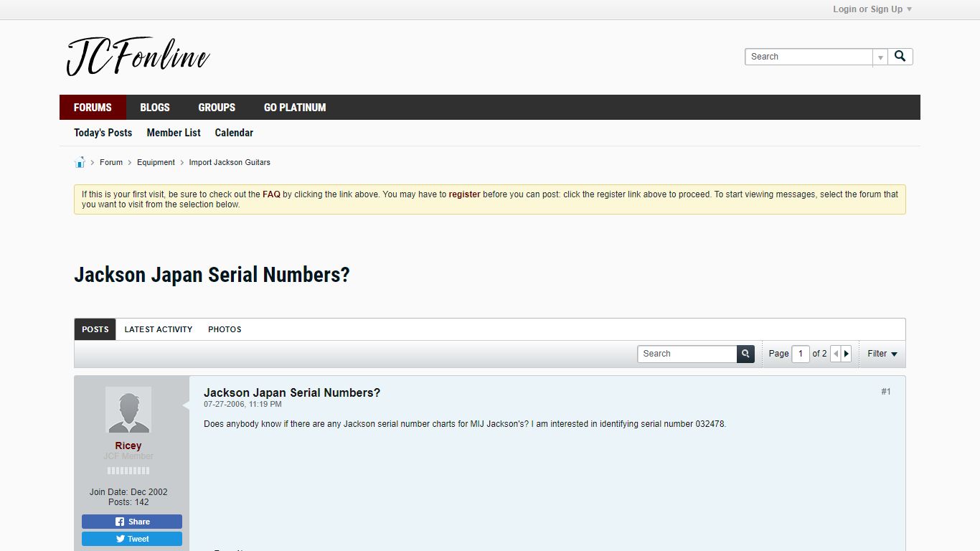Open the Blogs menu item
This screenshot has width=980, height=551.
click(155, 108)
